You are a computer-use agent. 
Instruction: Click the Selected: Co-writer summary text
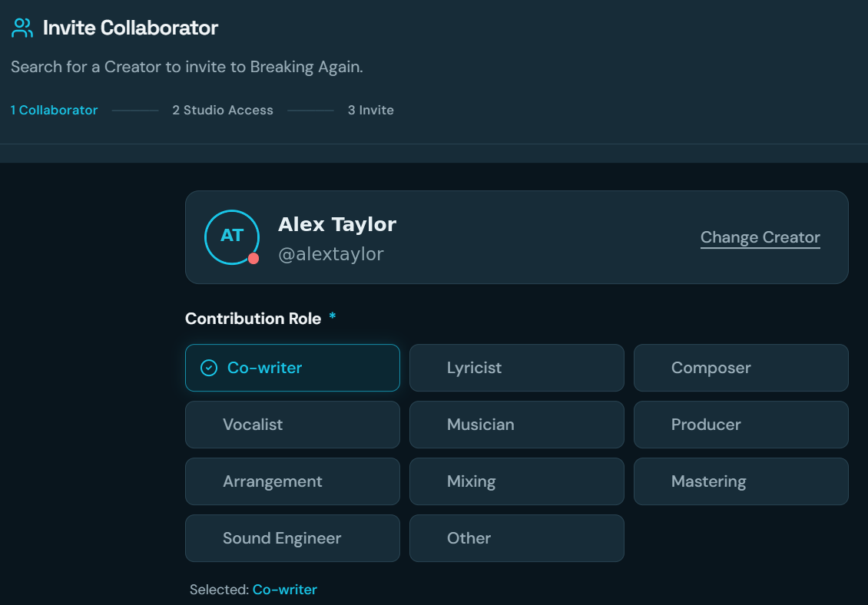[x=253, y=590]
